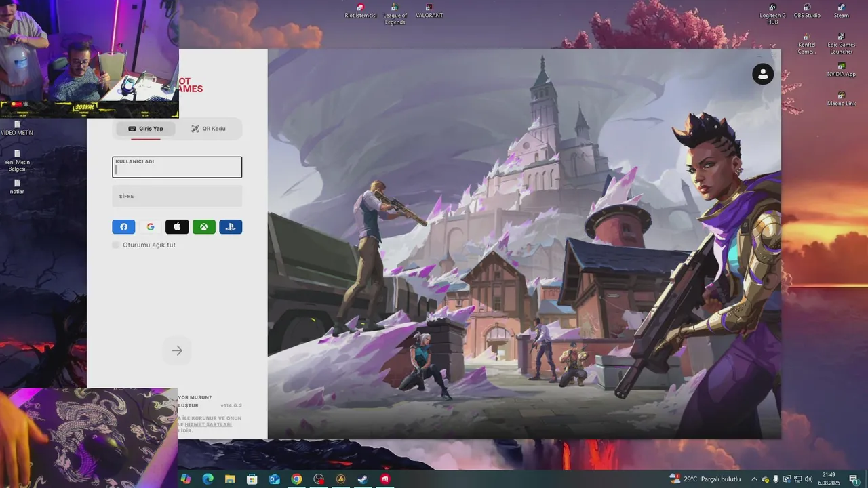The width and height of the screenshot is (868, 488).
Task: Enable Oturumu açık tut checkbox
Action: [x=116, y=245]
